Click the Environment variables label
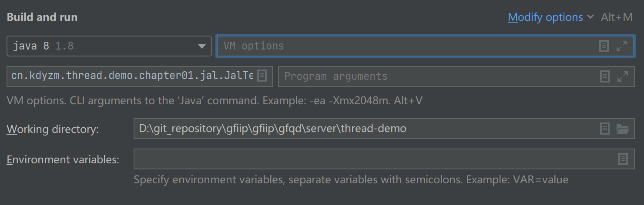The width and height of the screenshot is (644, 205). coord(63,159)
